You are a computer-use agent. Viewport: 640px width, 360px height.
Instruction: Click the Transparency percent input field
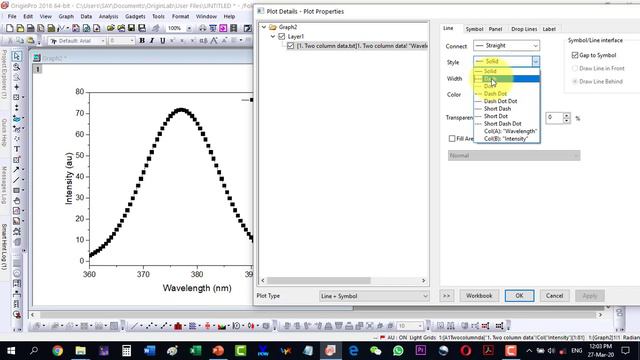tap(554, 118)
